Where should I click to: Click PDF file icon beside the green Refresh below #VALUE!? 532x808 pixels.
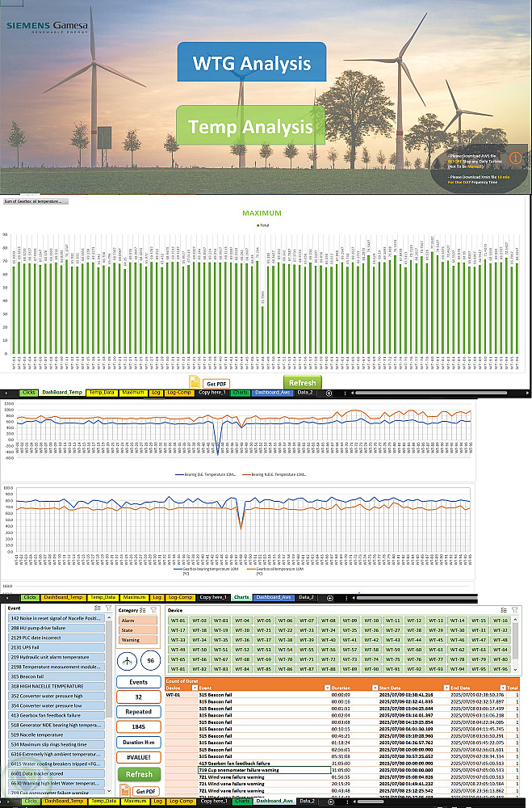pos(124,790)
